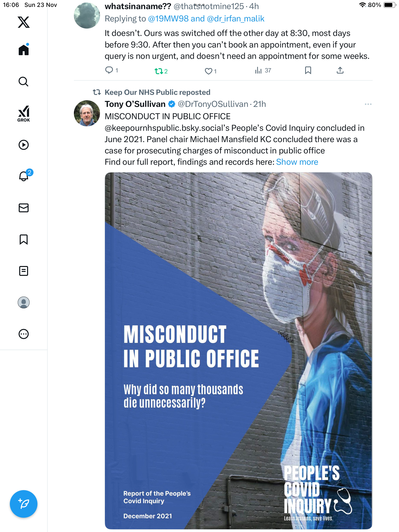Open More options circle in sidebar
This screenshot has height=532, width=399.
click(24, 334)
